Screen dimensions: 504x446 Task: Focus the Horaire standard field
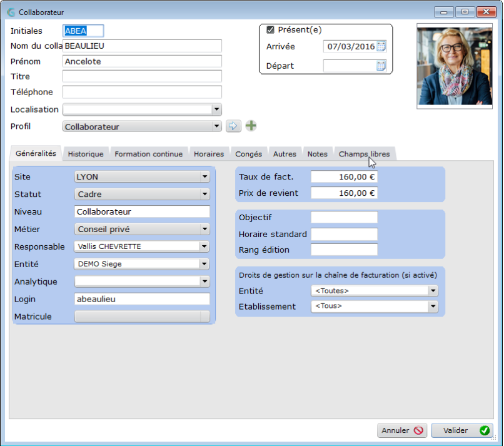coord(344,234)
